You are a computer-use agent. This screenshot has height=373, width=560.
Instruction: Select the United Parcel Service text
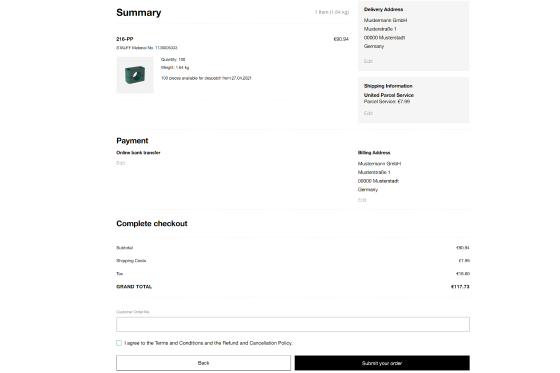(389, 95)
